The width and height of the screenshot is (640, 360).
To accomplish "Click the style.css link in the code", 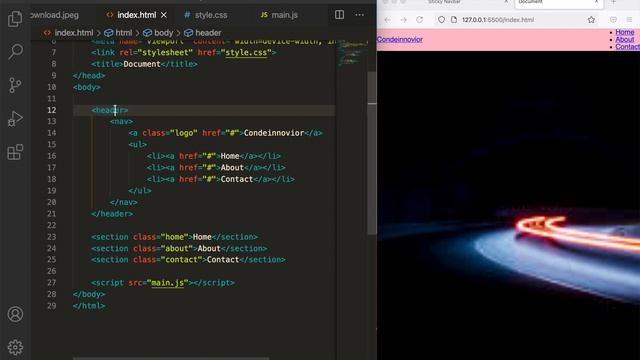I will [247, 53].
